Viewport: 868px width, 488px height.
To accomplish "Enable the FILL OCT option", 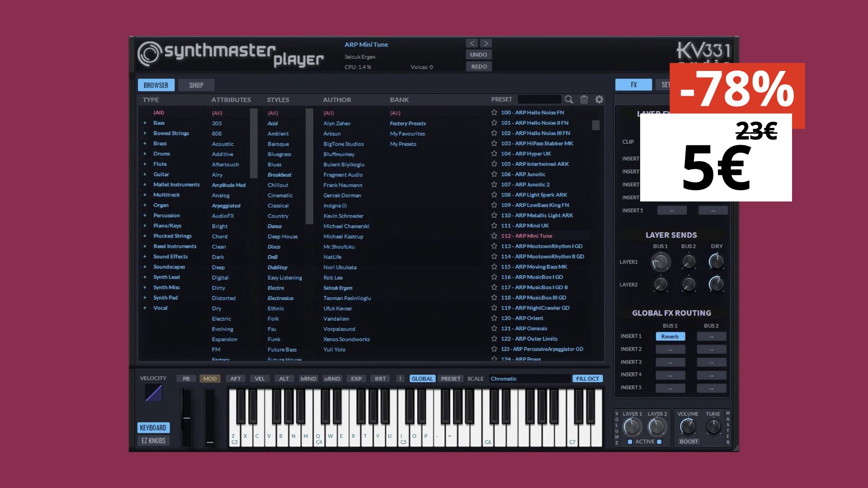I will pos(587,379).
